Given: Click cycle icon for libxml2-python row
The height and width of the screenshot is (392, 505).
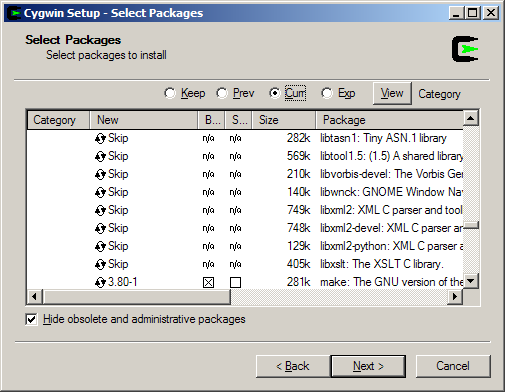Looking at the screenshot, I should click(100, 246).
